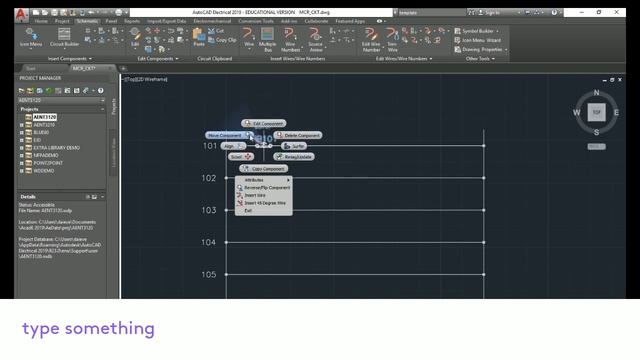Expand the EXTRA LIBRARY DEMO project node

coord(22,148)
